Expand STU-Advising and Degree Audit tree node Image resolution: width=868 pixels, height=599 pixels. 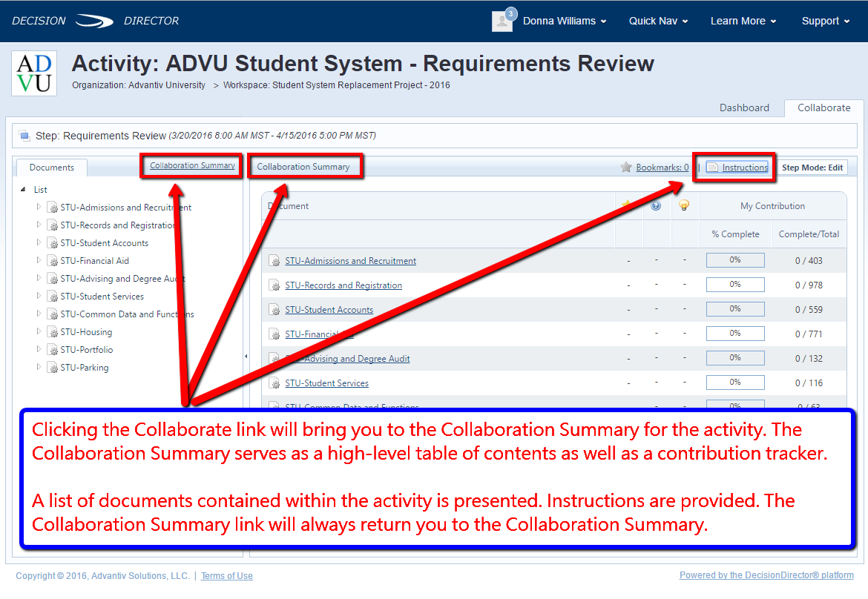(x=39, y=278)
